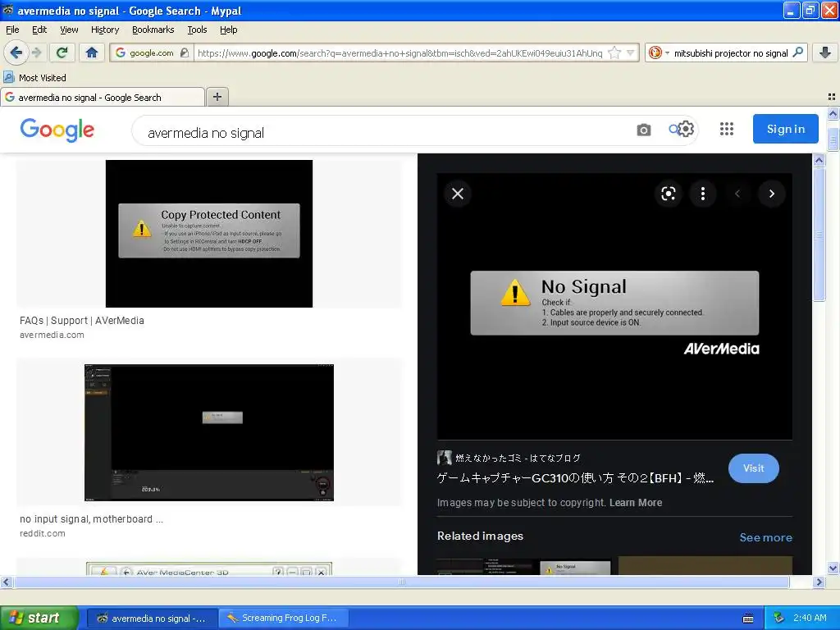Open Most Visited bookmarks folder

point(35,78)
